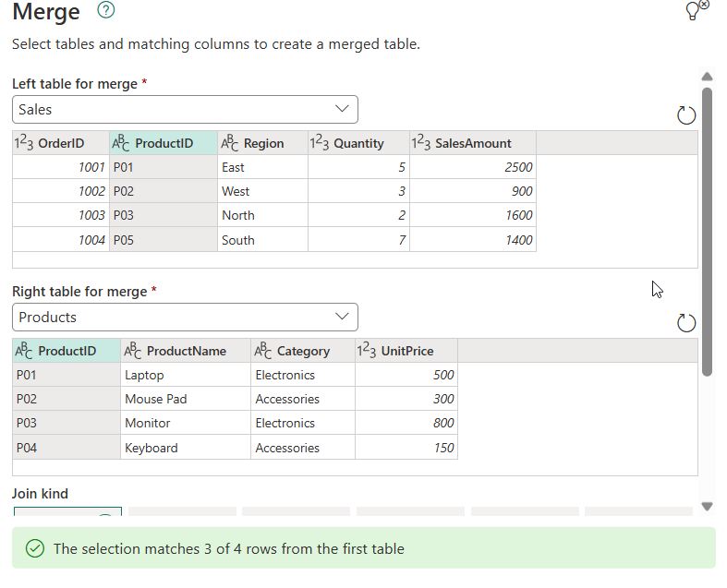Click the number type icon beside OrderID

[x=24, y=143]
